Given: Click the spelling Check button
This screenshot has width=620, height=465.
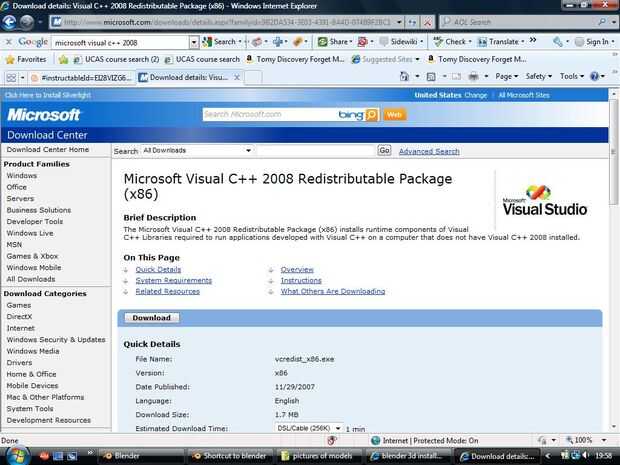Looking at the screenshot, I should 452,42.
